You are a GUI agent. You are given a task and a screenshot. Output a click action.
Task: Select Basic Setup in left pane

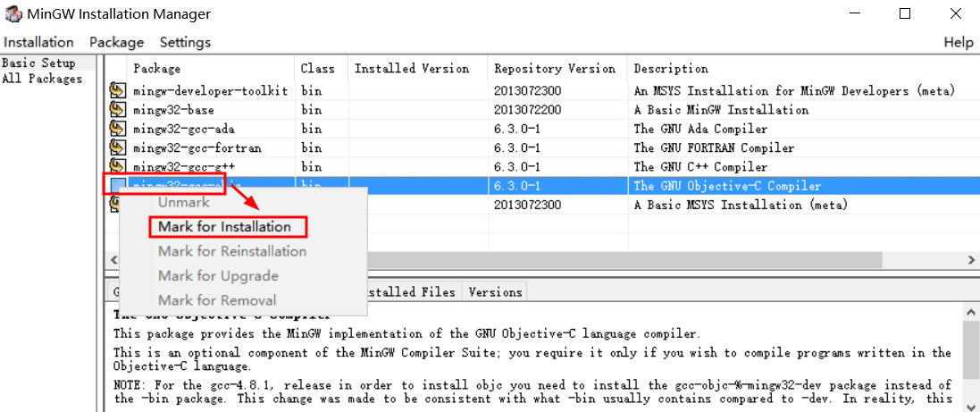(x=38, y=63)
